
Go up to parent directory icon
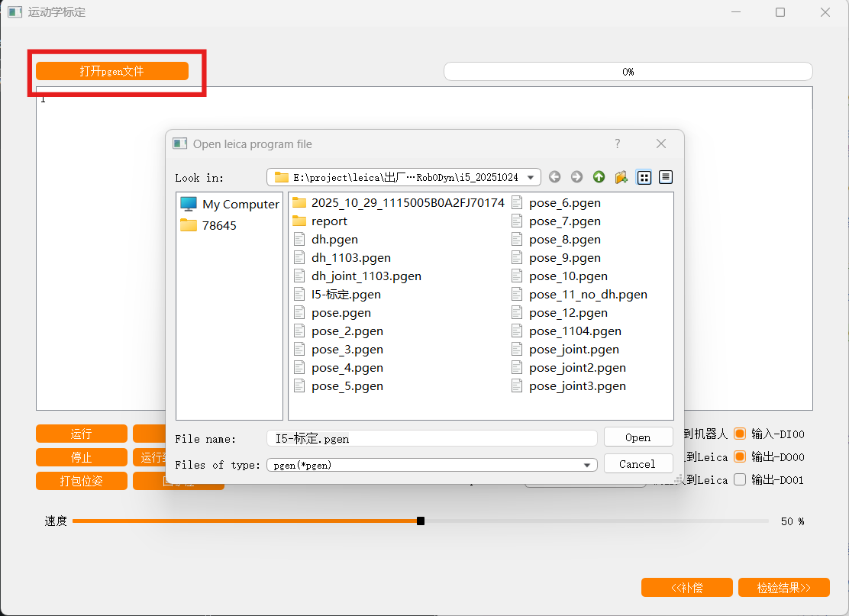599,176
